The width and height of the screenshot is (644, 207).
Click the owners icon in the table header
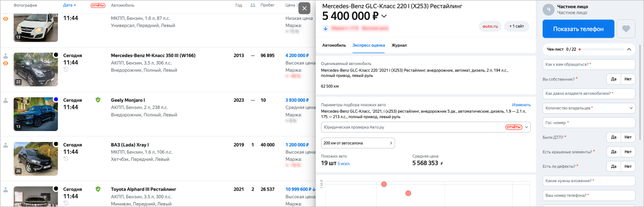point(253,5)
